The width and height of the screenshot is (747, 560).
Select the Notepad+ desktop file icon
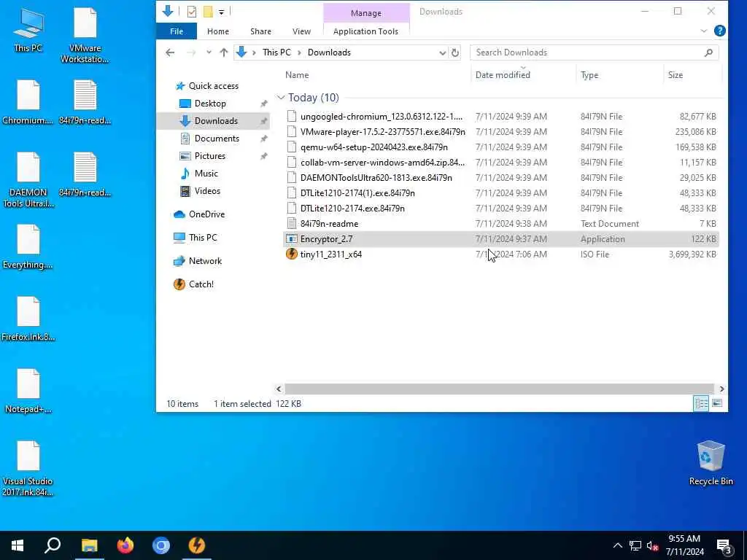[x=28, y=391]
